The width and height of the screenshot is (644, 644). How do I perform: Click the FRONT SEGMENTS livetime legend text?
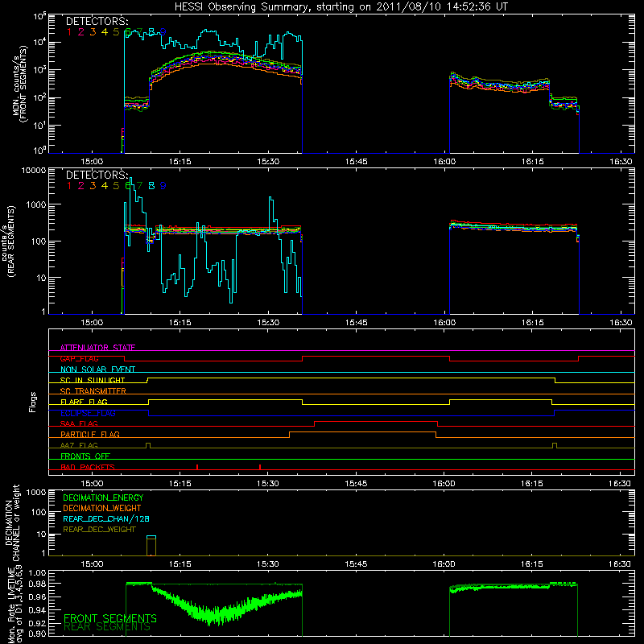coord(110,618)
